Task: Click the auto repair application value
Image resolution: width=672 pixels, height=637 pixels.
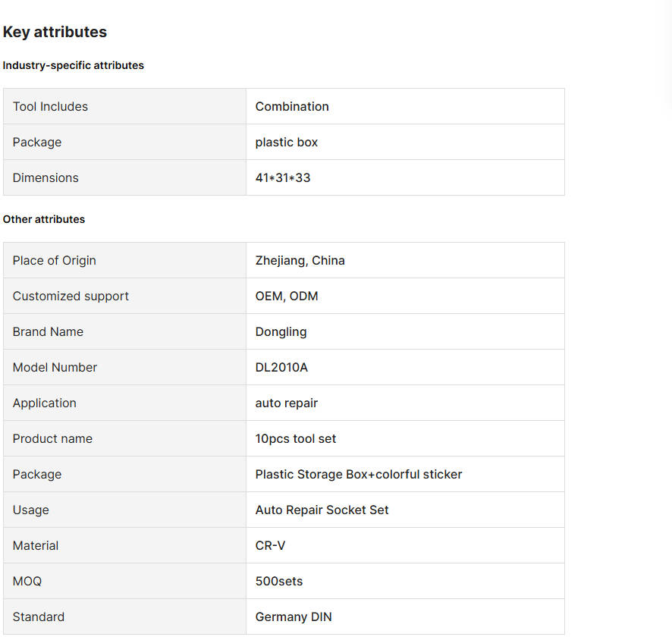Action: point(287,403)
